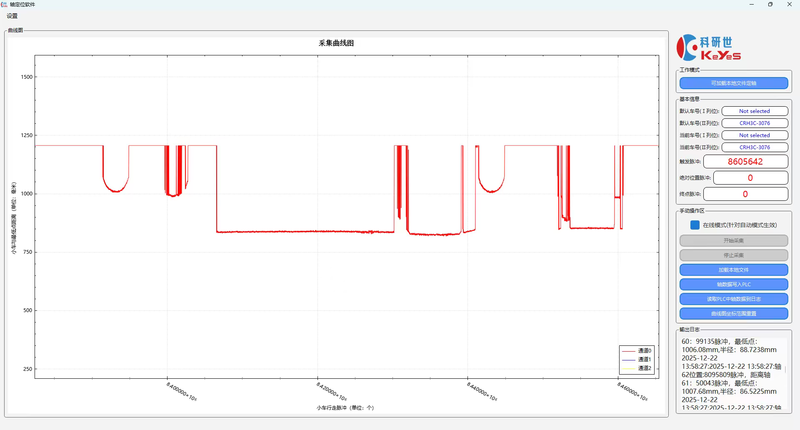
Task: Click the 触发脉冲 value field 8605642
Action: 745,161
